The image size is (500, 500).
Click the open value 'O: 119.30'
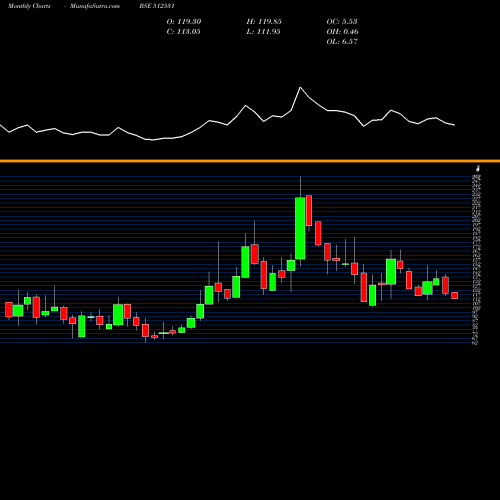click(184, 21)
